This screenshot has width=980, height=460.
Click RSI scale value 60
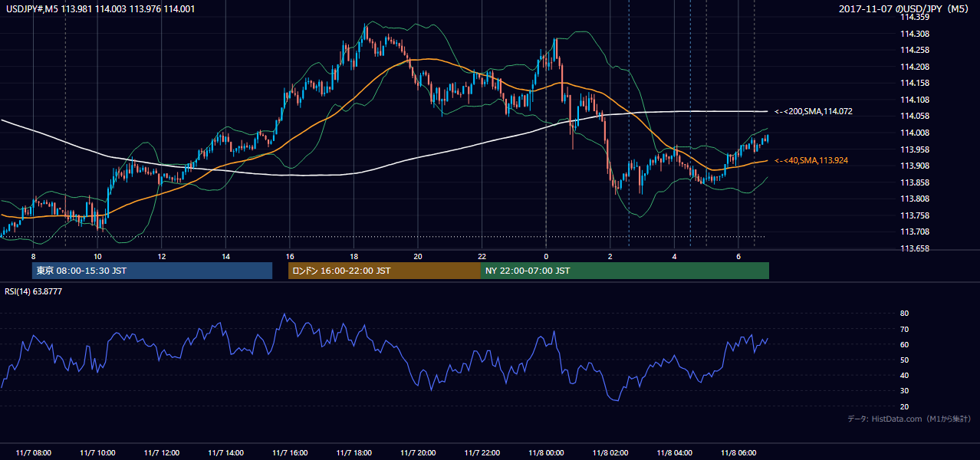point(904,344)
